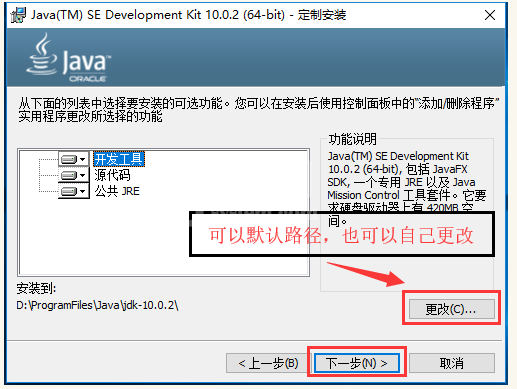The height and width of the screenshot is (389, 517).
Task: Click the 功能说明 group title
Action: click(x=352, y=139)
